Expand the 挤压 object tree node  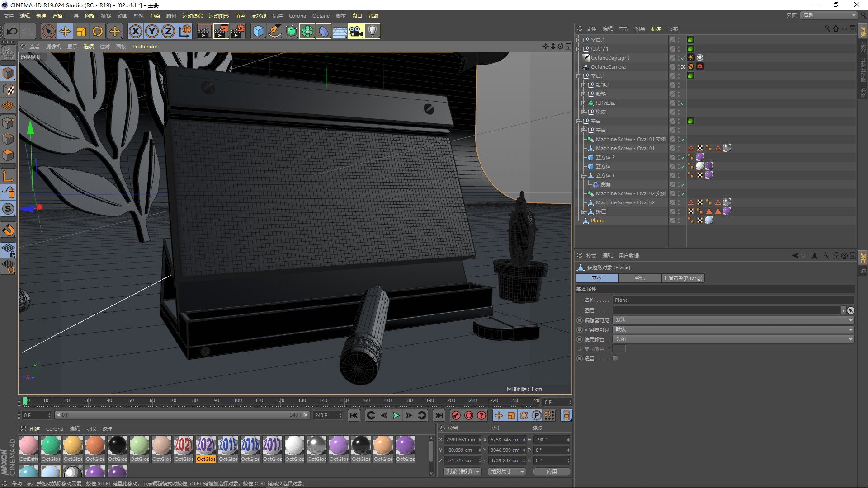point(584,211)
